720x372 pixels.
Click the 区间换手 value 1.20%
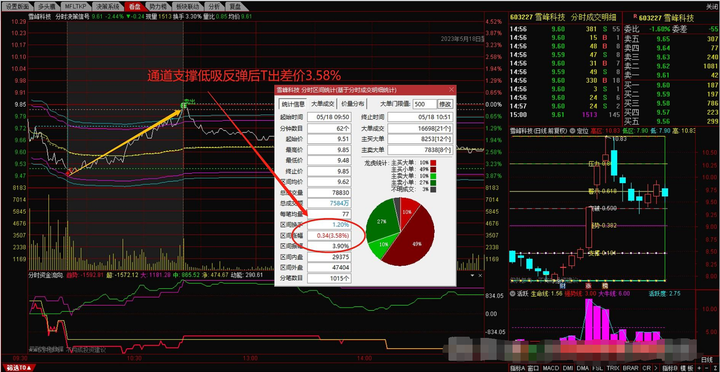329,225
